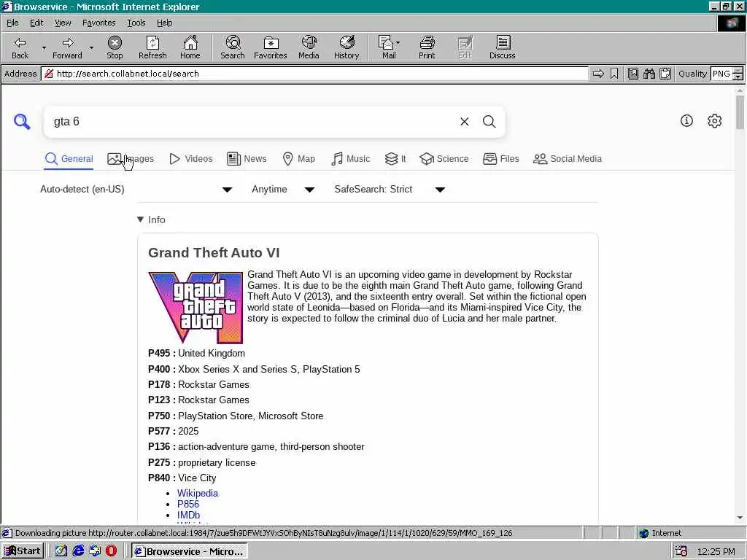The height and width of the screenshot is (560, 747).
Task: Clear the search query with the X
Action: [x=465, y=122]
